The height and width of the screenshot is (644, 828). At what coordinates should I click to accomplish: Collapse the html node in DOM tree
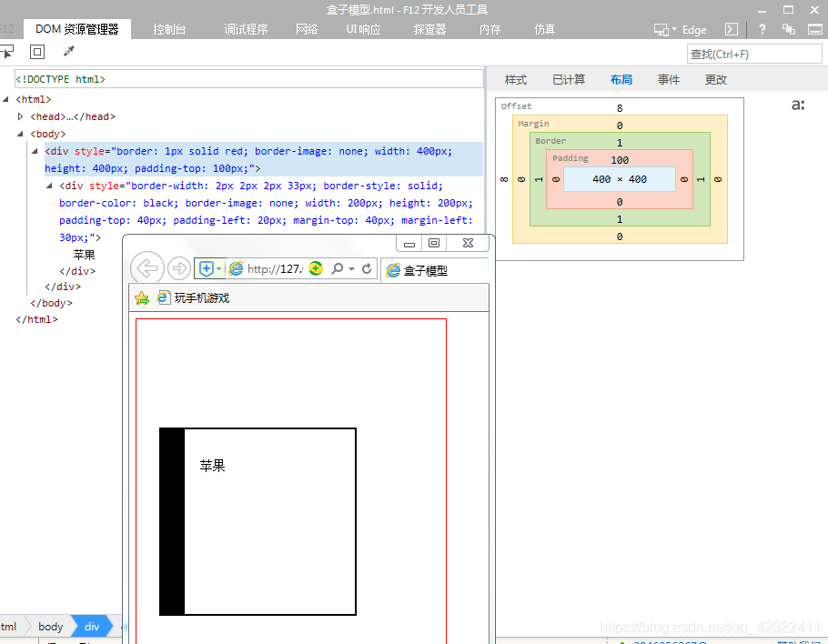[5, 99]
